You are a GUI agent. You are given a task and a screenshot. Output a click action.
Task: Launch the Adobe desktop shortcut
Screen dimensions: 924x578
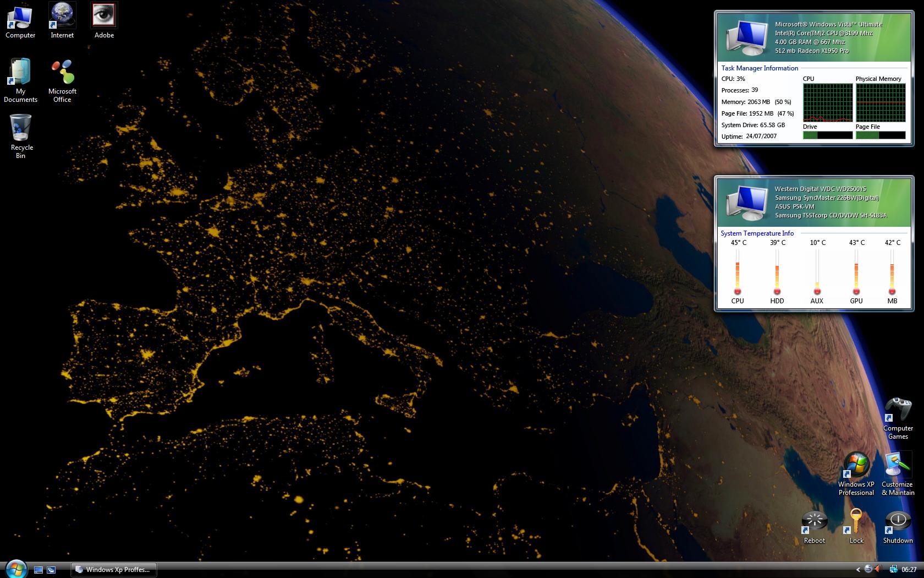(104, 17)
